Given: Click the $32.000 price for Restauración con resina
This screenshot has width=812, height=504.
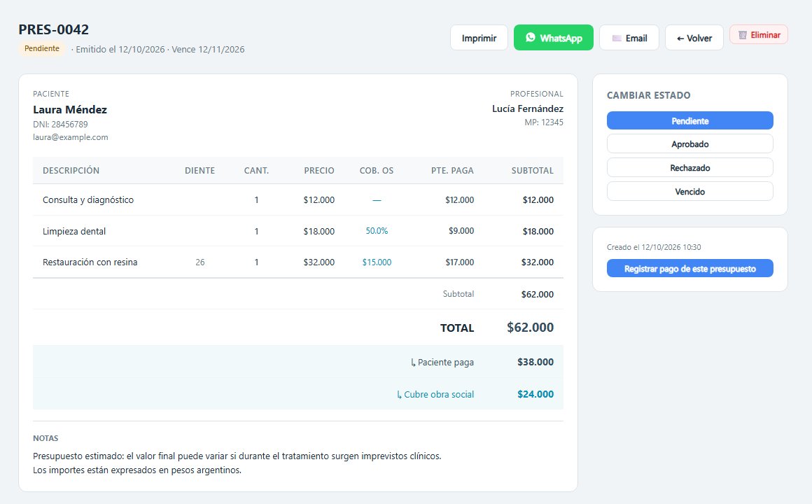Looking at the screenshot, I should click(319, 262).
